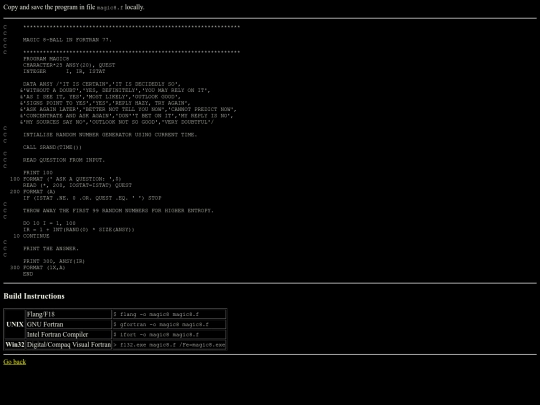The image size is (540, 405).
Task: Select Digital/Compaq Visual Fortran cell
Action: [69, 345]
